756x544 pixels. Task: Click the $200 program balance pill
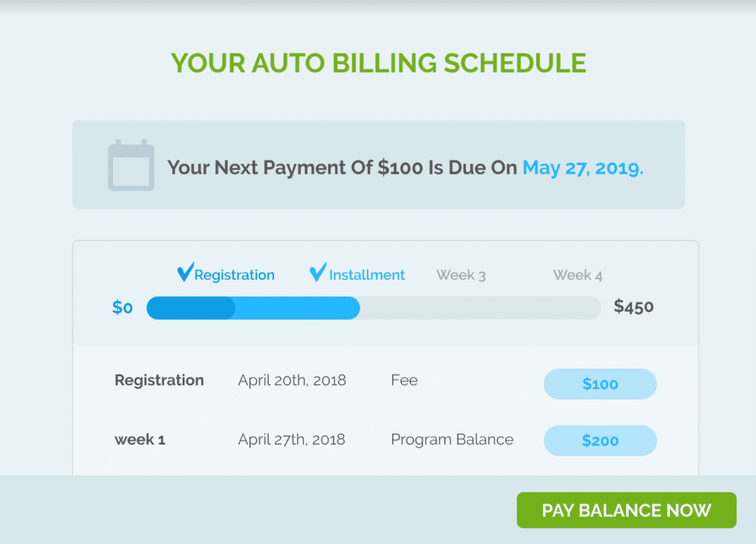(600, 441)
